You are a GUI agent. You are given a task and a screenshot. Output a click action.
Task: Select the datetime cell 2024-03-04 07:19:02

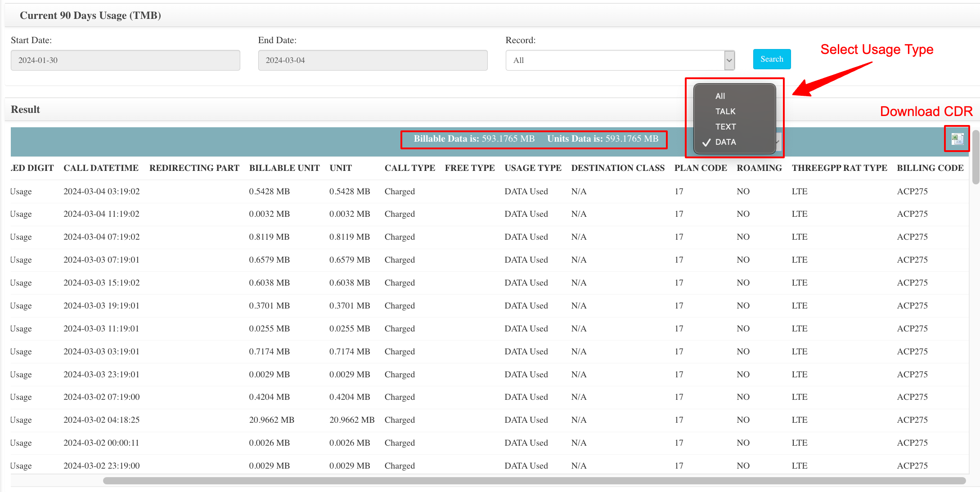(102, 237)
